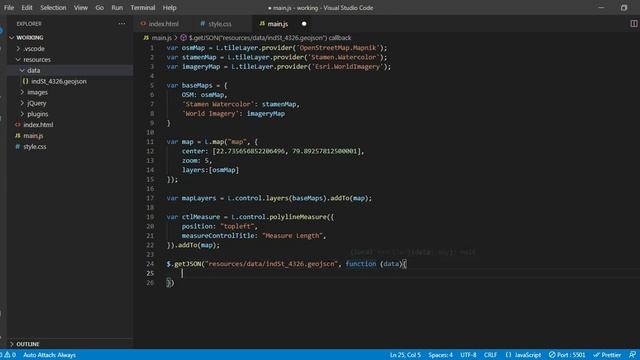The image size is (640, 360).
Task: Open the Edit menu
Action: (x=27, y=7)
